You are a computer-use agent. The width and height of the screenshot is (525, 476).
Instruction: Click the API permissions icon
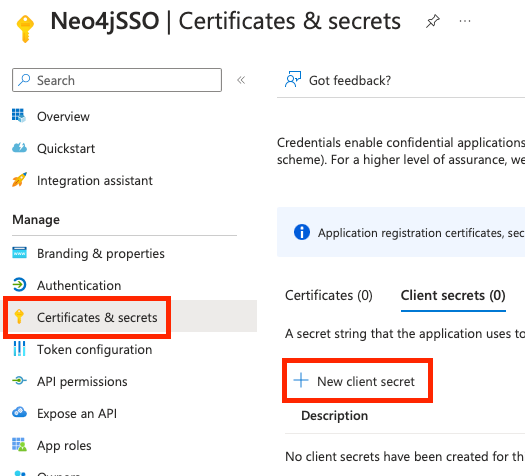coord(19,381)
